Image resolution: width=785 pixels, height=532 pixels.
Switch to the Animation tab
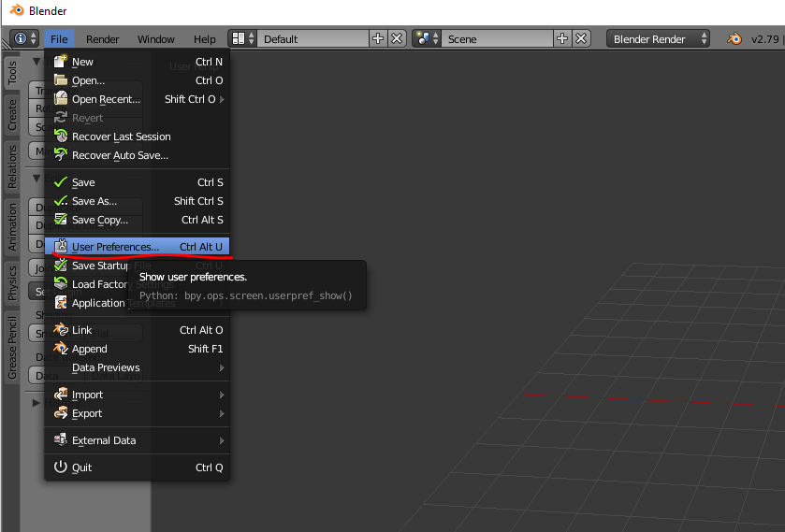[x=12, y=226]
